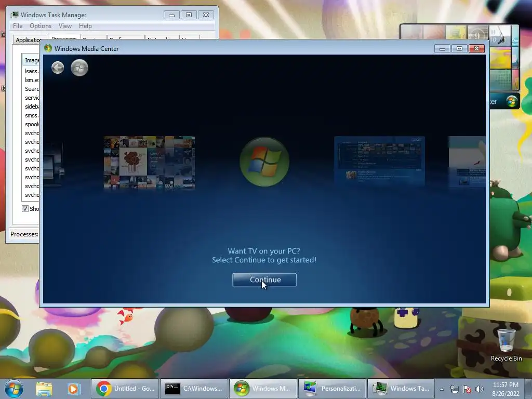Maximize the Windows Media Center window

[x=459, y=49]
